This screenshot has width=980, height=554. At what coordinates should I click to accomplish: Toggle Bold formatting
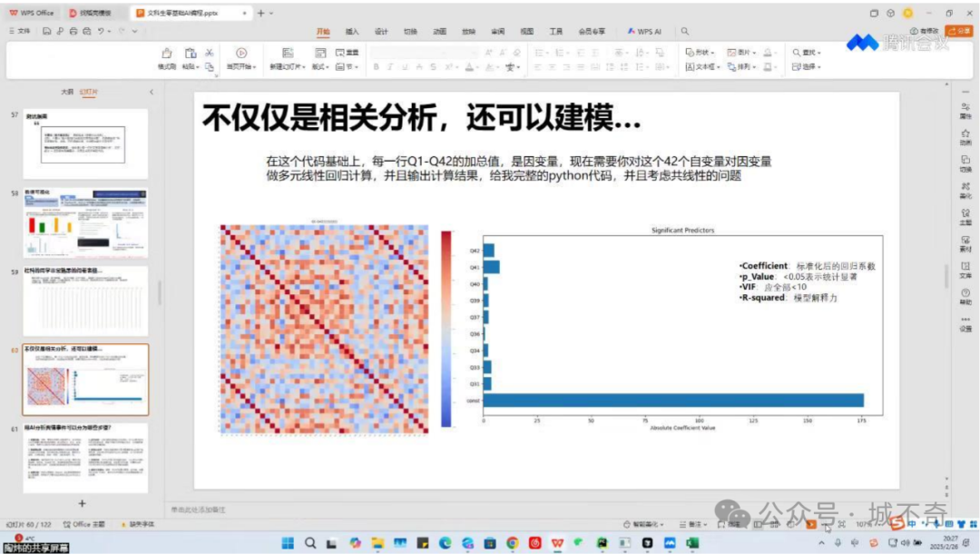coord(377,67)
